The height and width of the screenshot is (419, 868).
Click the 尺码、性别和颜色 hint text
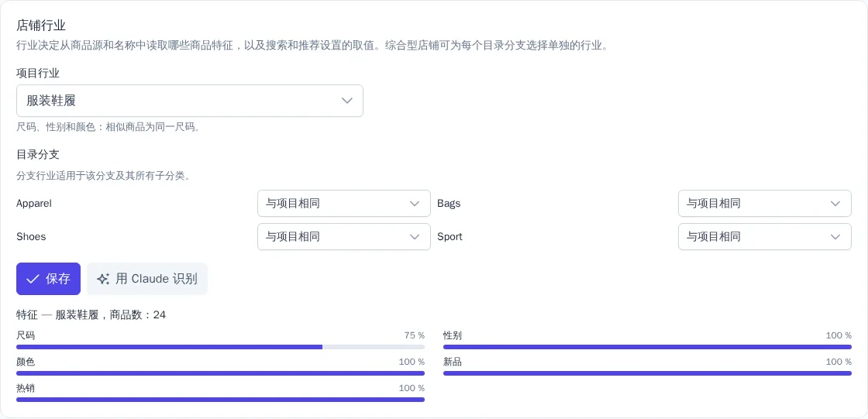point(108,127)
